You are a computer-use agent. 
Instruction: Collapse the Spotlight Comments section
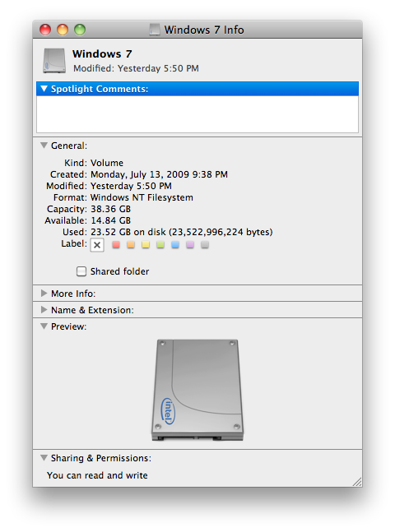tap(44, 89)
